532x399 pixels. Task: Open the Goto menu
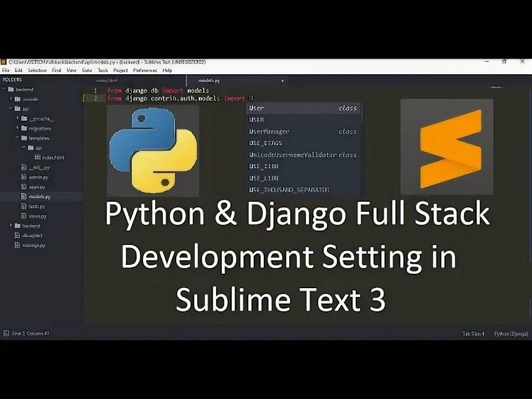(87, 70)
